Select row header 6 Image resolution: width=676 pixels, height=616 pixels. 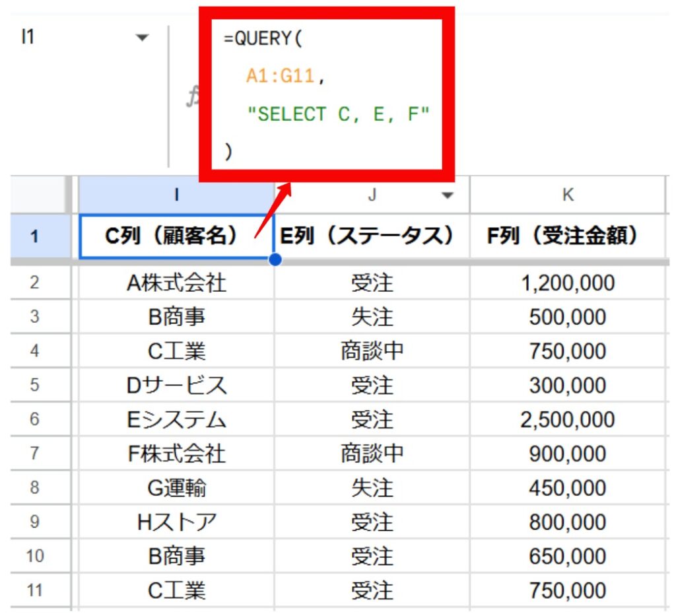click(x=34, y=419)
